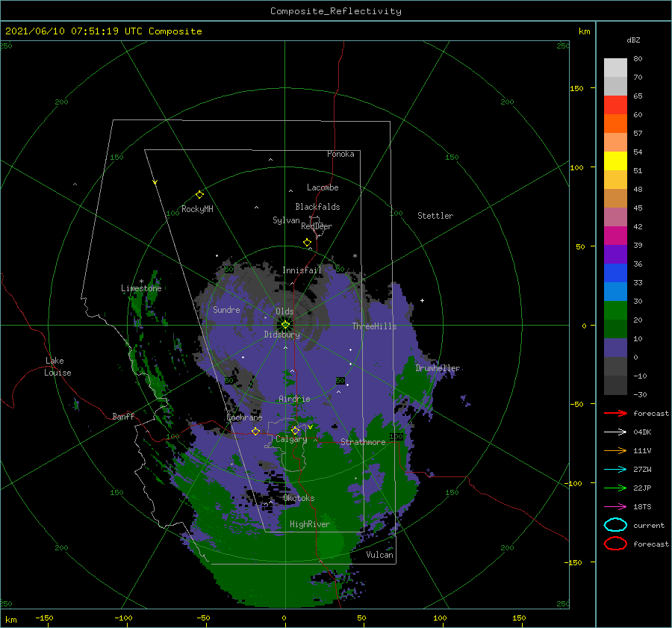The height and width of the screenshot is (628, 672).
Task: Click the Banff label
Action: 123,416
